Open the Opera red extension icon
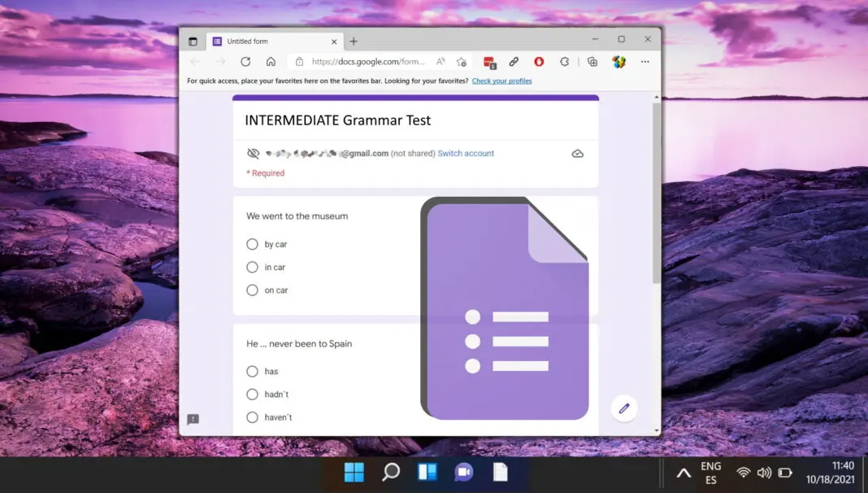The image size is (868, 493). (x=539, y=62)
